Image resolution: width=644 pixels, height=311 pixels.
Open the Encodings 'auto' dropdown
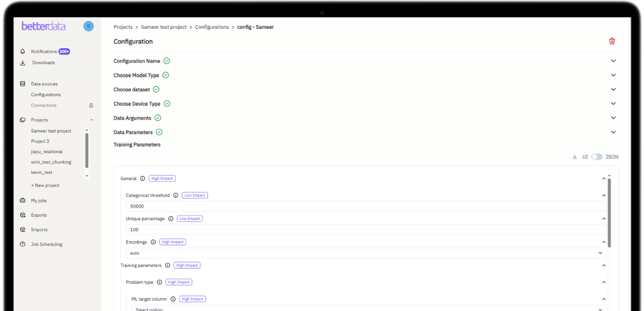(x=366, y=253)
